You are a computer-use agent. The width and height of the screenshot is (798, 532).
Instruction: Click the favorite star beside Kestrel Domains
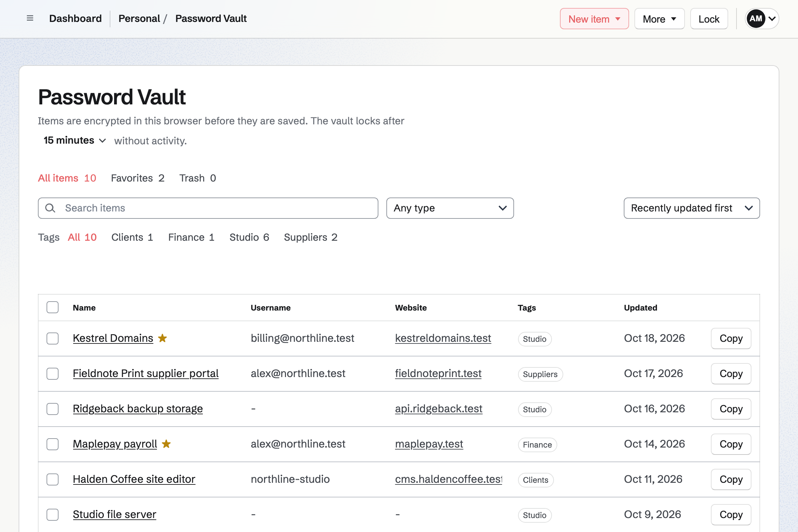[163, 338]
